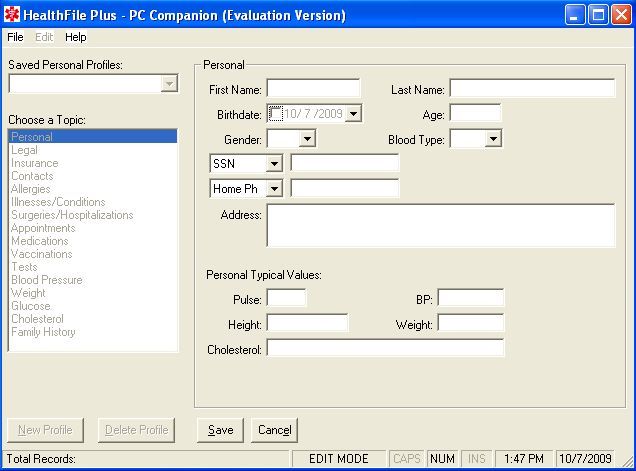This screenshot has height=471, width=636.
Task: Click the New Profile button
Action: click(x=45, y=430)
